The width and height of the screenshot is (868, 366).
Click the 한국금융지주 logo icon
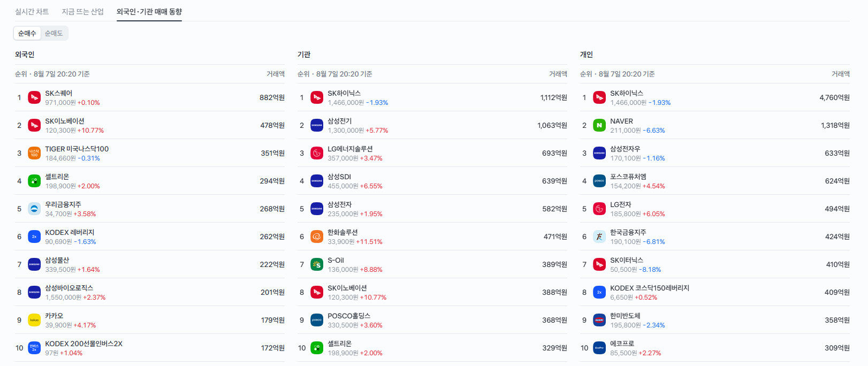[x=599, y=237]
